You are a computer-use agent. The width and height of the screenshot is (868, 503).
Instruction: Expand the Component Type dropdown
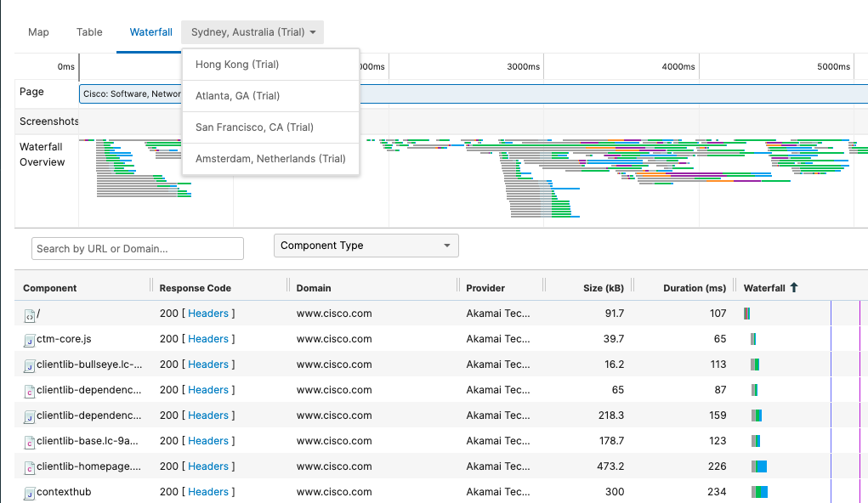366,246
